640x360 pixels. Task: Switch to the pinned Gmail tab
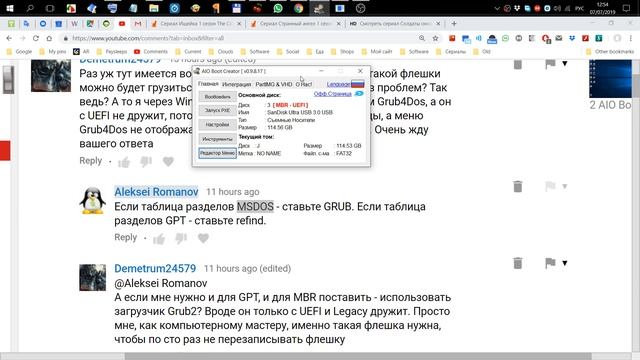[138, 24]
